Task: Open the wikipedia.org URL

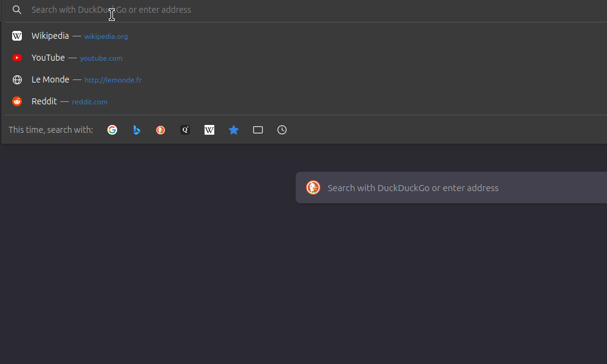Action: click(x=106, y=36)
